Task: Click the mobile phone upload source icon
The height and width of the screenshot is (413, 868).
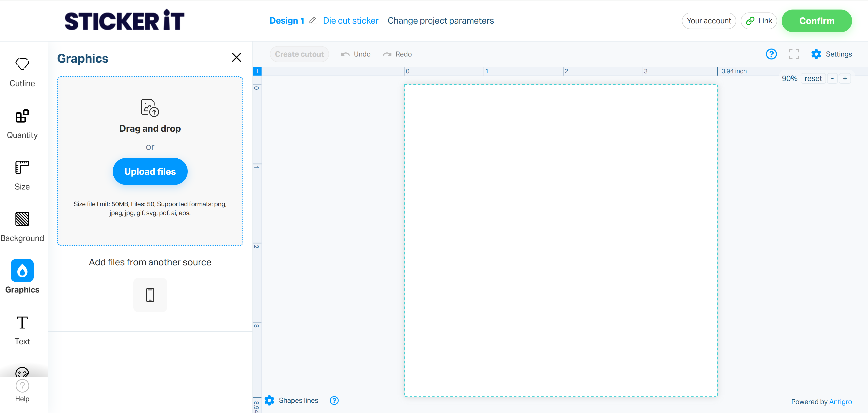Action: tap(150, 295)
